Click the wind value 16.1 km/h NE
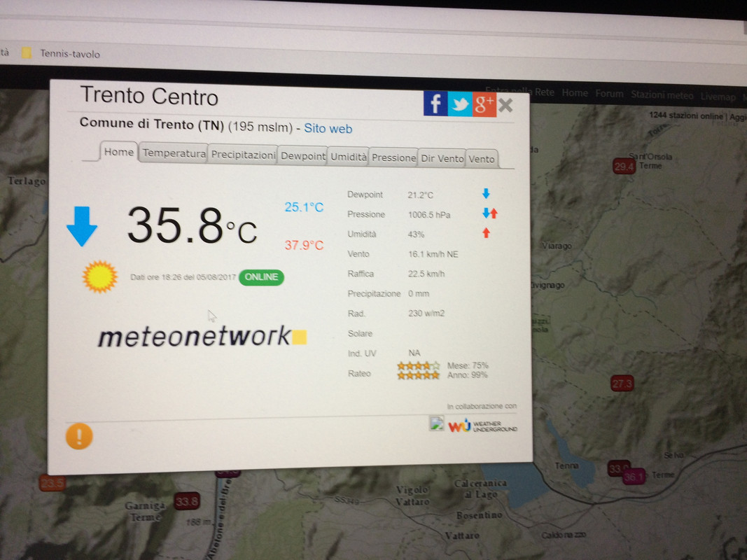Screen dimensions: 747x560 coord(433,254)
